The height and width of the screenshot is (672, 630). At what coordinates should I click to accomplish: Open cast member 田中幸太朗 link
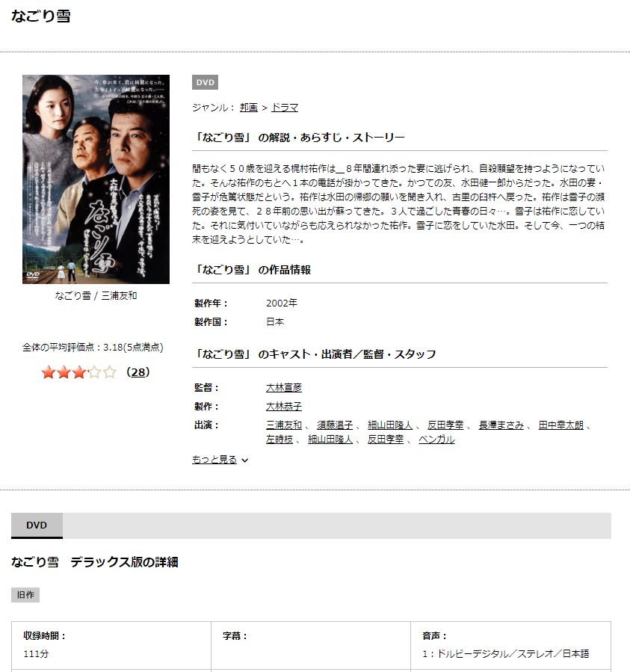click(561, 425)
